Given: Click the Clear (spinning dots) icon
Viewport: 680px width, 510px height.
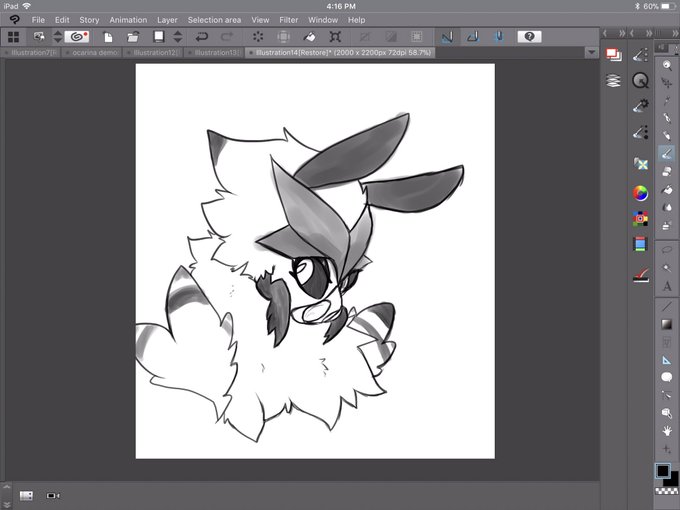Looking at the screenshot, I should pos(258,37).
